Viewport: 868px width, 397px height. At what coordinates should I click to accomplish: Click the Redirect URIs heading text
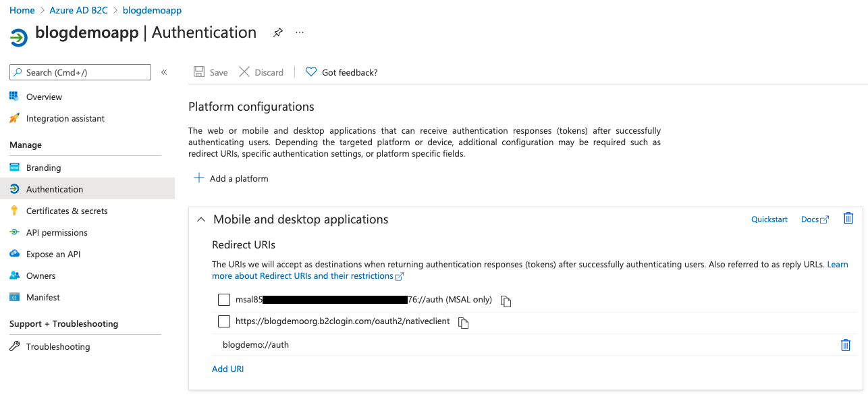click(244, 244)
